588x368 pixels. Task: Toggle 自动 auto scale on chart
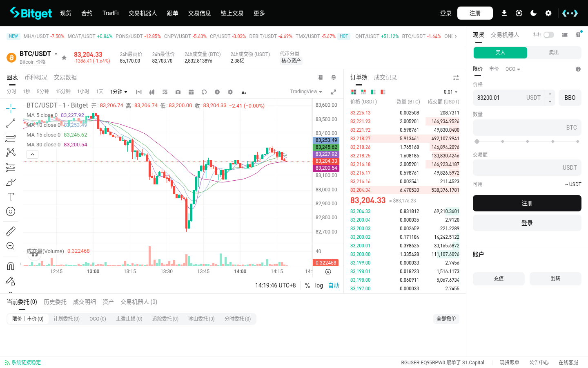(334, 285)
